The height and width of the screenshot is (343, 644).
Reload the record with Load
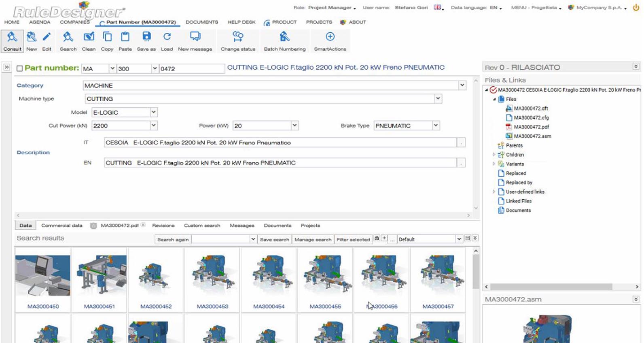167,41
